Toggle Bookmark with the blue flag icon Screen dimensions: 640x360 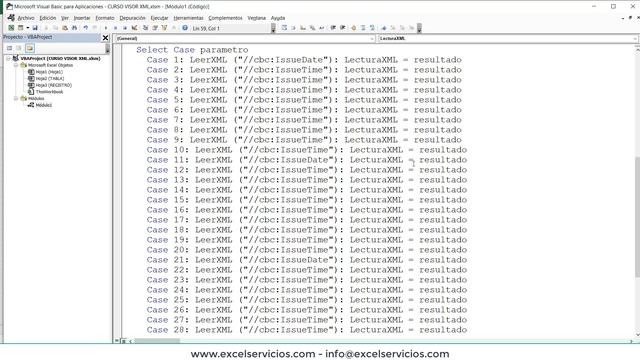(384, 28)
